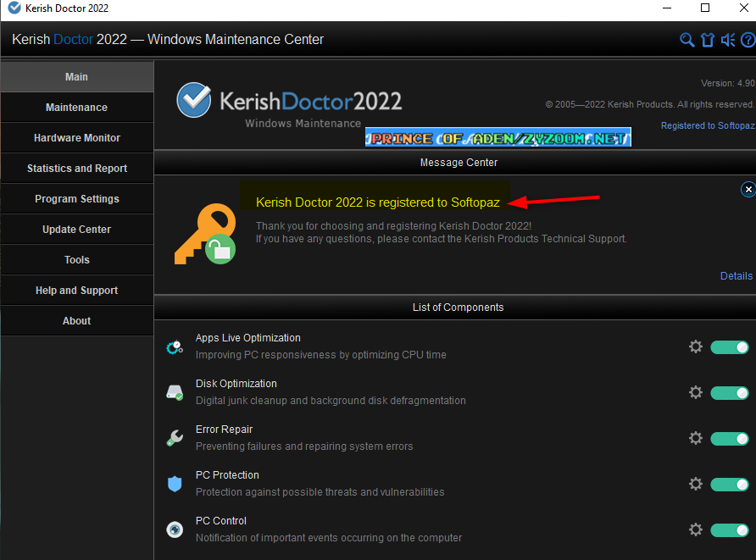The image size is (756, 560).
Task: Open Statistics and Report
Action: [77, 168]
